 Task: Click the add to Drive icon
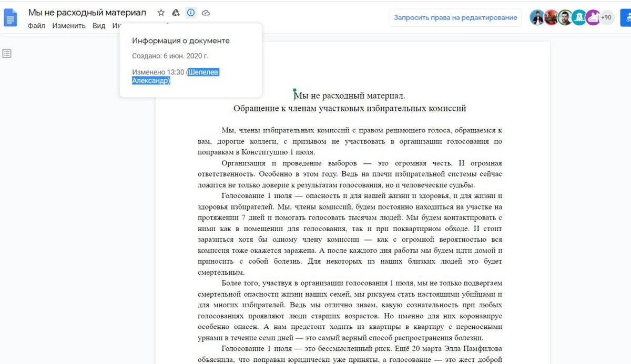[176, 13]
